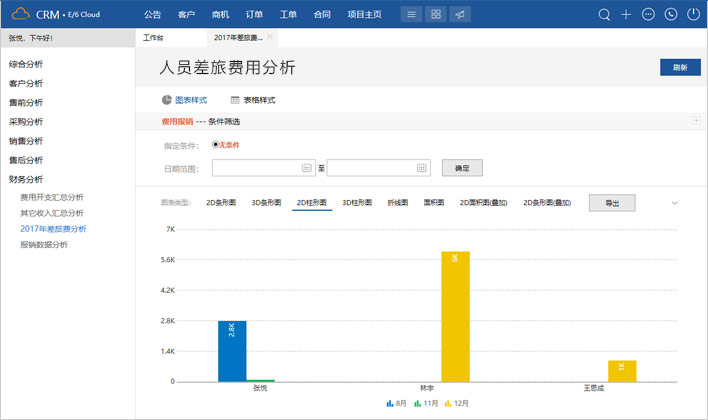Select 费用开支汇总分析 in the sidebar
Viewport: 708px width, 420px height.
(x=52, y=198)
